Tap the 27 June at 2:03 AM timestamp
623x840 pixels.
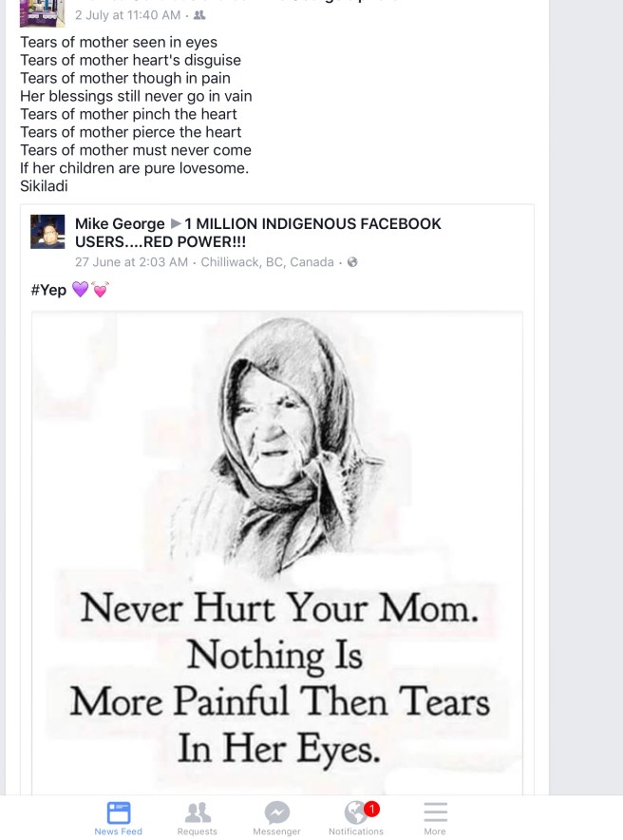coord(132,262)
